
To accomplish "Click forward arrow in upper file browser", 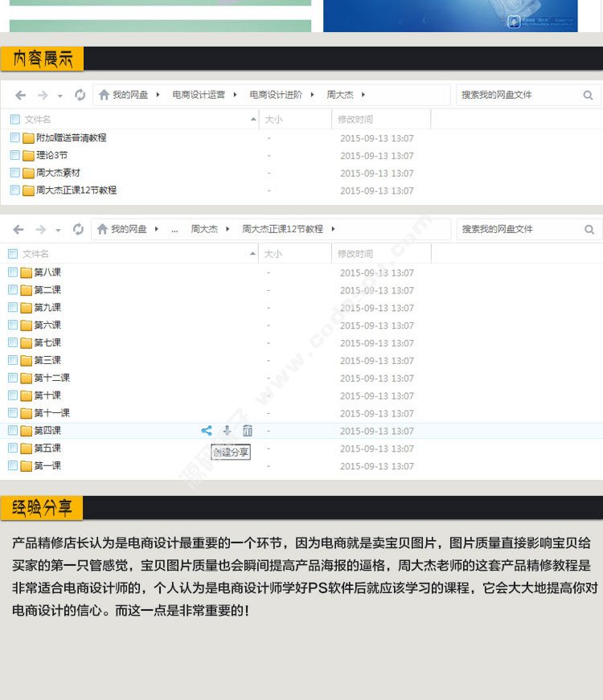I will tap(43, 95).
